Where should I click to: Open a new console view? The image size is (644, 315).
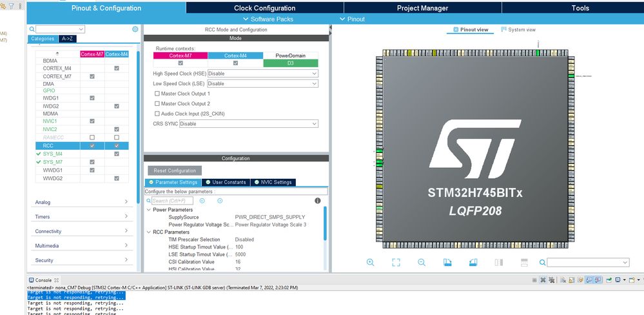click(x=632, y=280)
